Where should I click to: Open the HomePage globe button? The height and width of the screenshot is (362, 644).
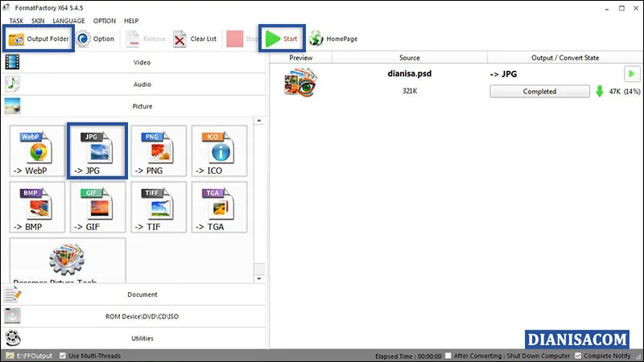coord(333,39)
